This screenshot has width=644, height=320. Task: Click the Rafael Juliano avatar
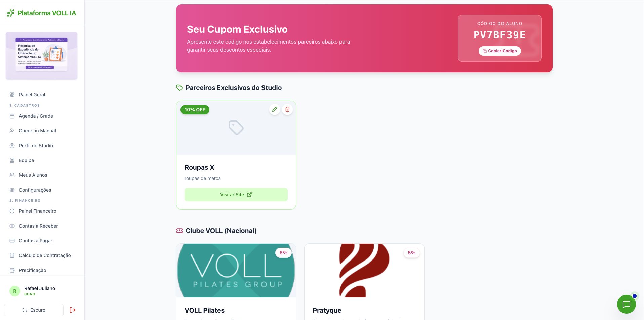coord(15,291)
